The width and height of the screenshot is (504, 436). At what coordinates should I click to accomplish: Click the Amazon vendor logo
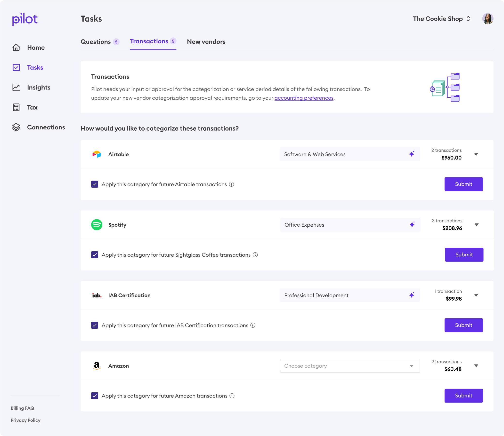(x=97, y=366)
